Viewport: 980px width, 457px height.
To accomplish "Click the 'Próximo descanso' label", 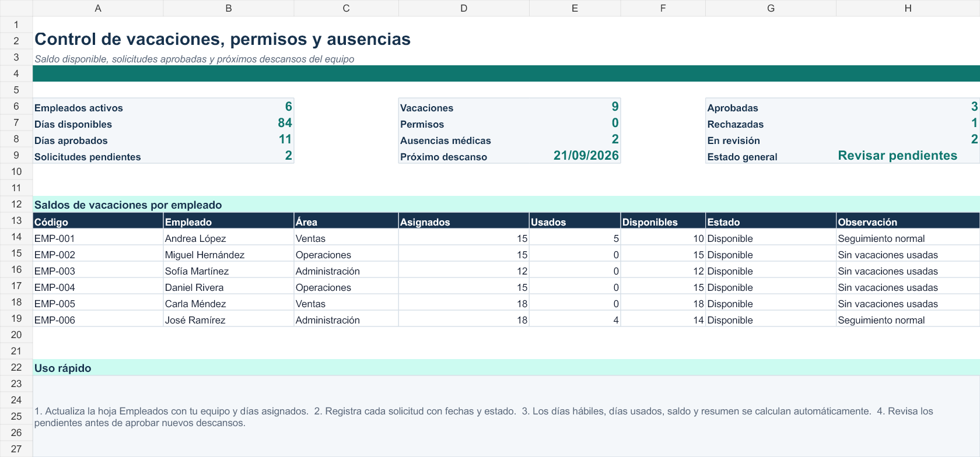I will point(443,157).
